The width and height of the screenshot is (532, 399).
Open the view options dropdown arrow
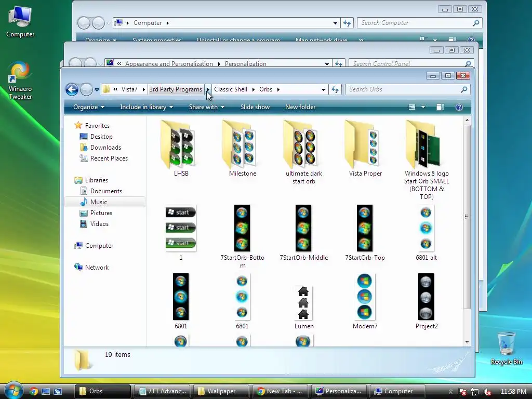click(x=423, y=107)
